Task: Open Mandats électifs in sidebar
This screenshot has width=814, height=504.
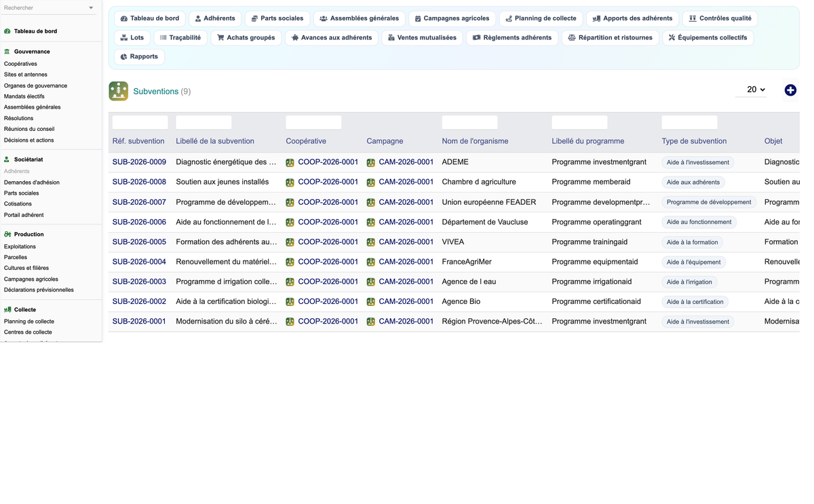Action: [24, 96]
